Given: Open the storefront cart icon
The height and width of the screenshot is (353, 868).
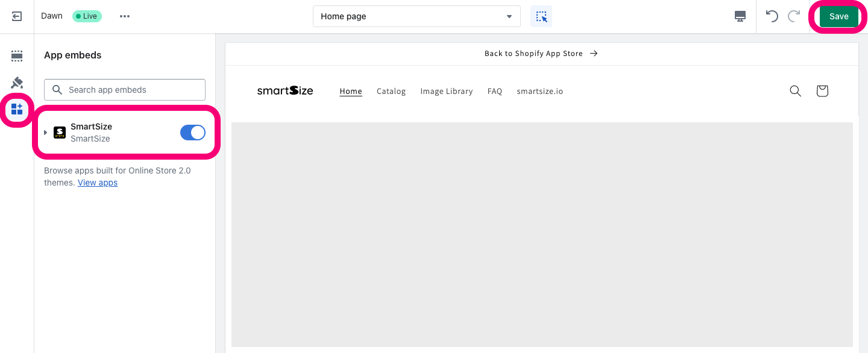Looking at the screenshot, I should coord(822,91).
